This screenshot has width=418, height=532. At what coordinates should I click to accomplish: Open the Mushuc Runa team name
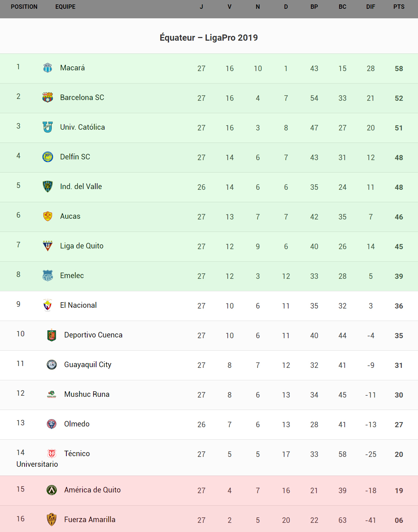pos(87,394)
